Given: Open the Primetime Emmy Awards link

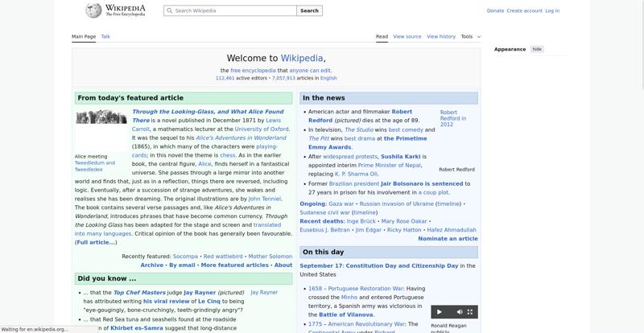Looking at the screenshot, I should (368, 143).
